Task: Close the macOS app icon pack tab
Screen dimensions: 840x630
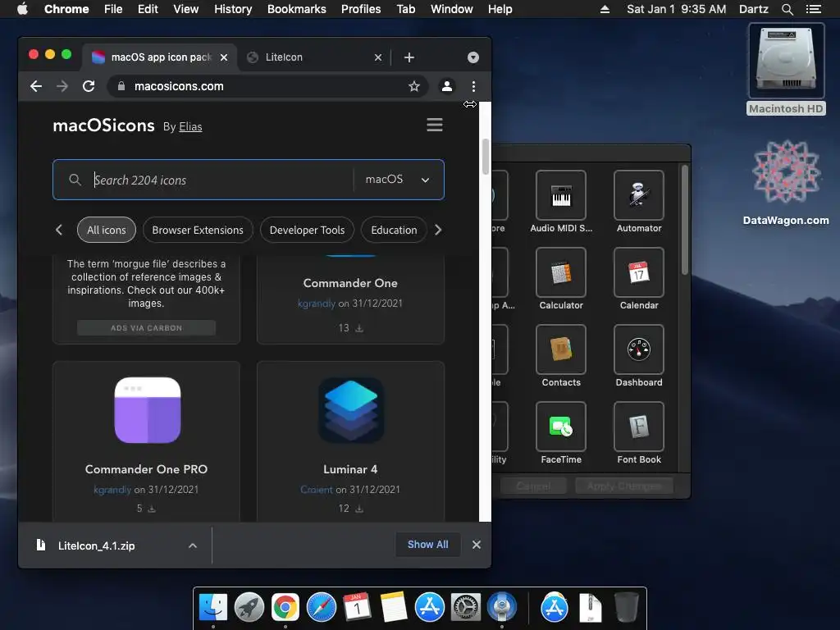Action: pyautogui.click(x=224, y=57)
